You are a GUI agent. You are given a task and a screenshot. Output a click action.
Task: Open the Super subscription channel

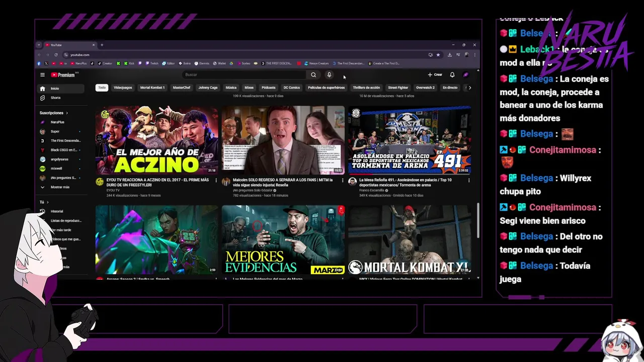(x=61, y=131)
